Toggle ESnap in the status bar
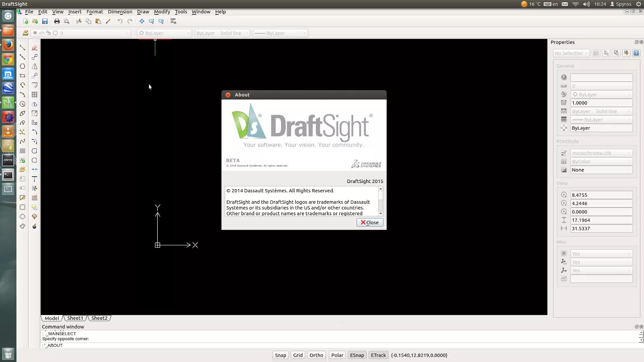Image resolution: width=644 pixels, height=362 pixels. coord(357,355)
